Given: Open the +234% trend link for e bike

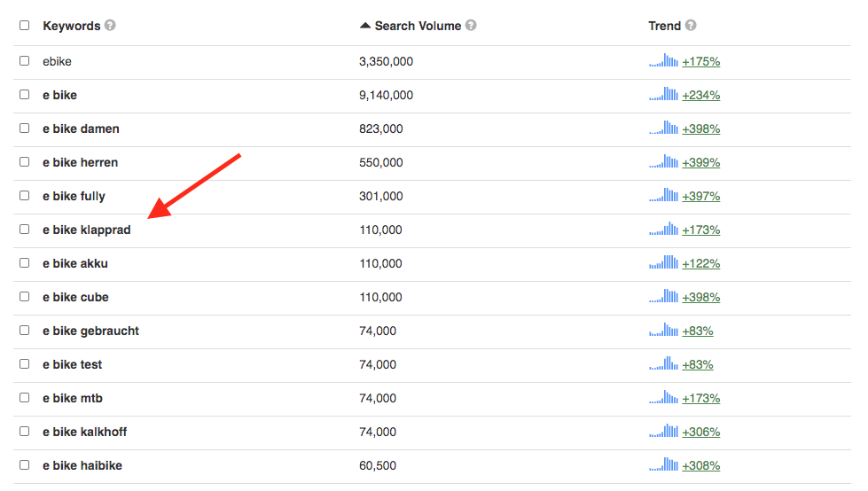Looking at the screenshot, I should (x=700, y=95).
